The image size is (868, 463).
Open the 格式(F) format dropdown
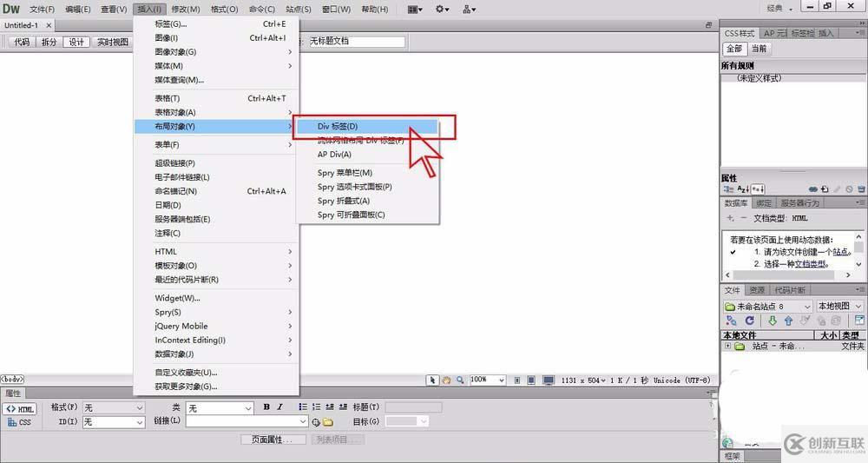[114, 407]
